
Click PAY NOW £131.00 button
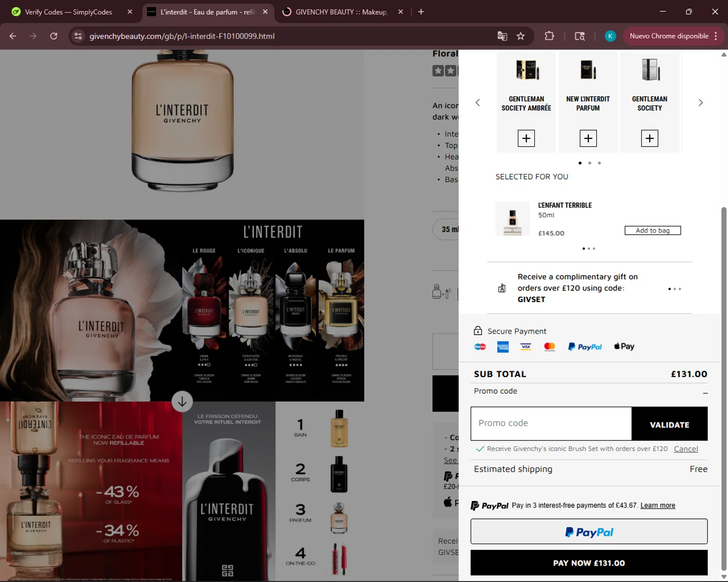(x=589, y=563)
